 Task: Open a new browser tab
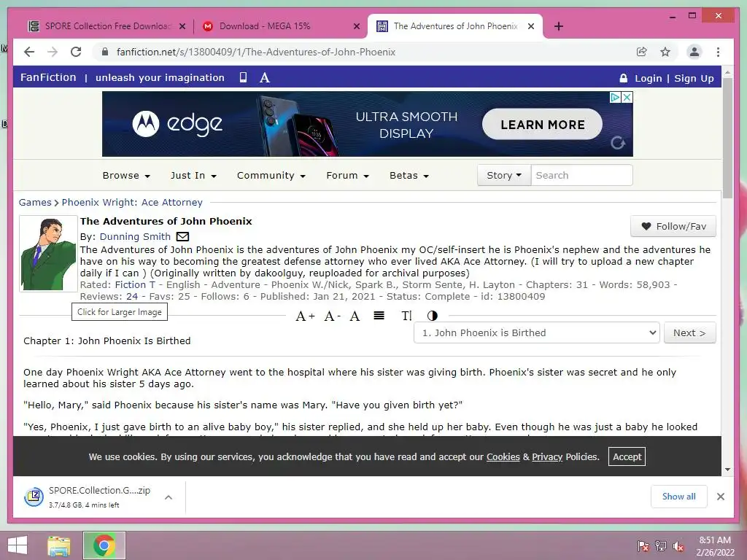[559, 26]
